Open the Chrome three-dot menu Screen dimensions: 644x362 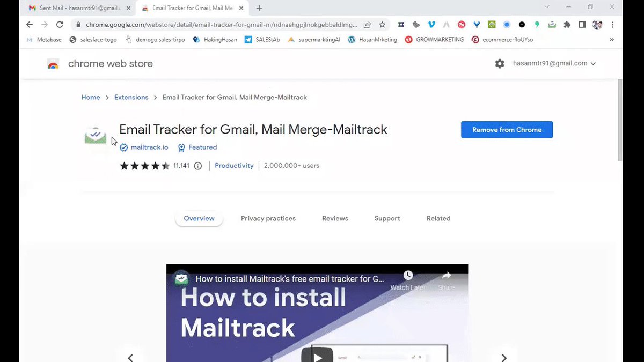coord(612,25)
